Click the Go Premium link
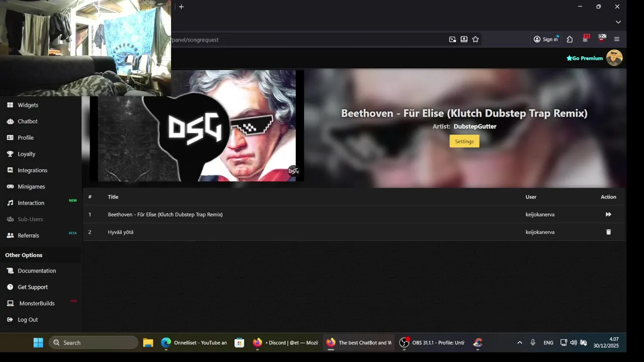 point(585,58)
